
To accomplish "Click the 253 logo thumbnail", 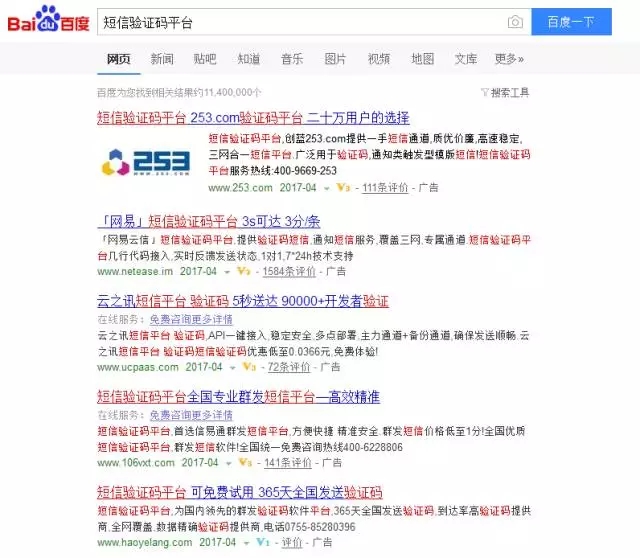I will click(146, 162).
